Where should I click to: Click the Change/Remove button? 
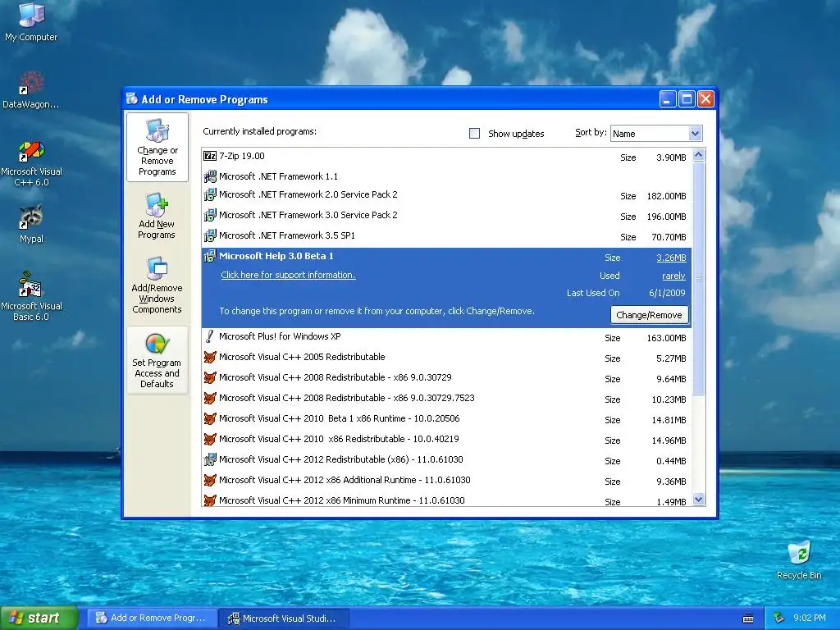[x=650, y=315]
